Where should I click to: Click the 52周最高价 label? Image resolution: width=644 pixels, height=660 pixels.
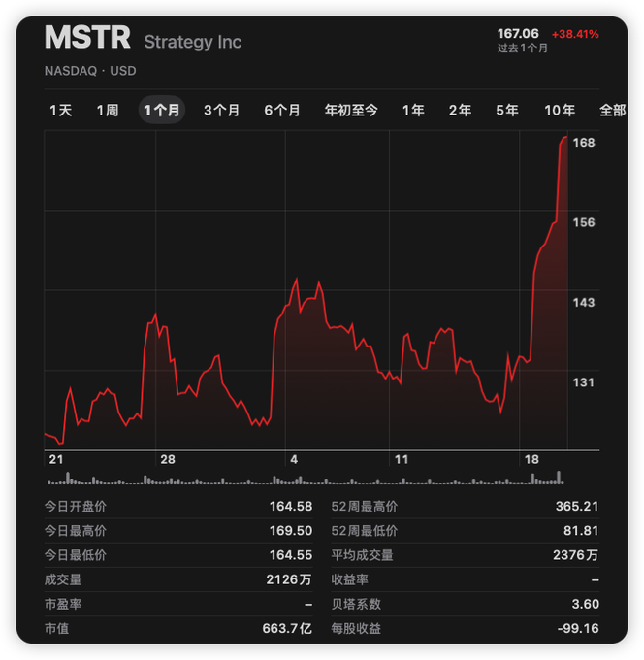[x=365, y=506]
